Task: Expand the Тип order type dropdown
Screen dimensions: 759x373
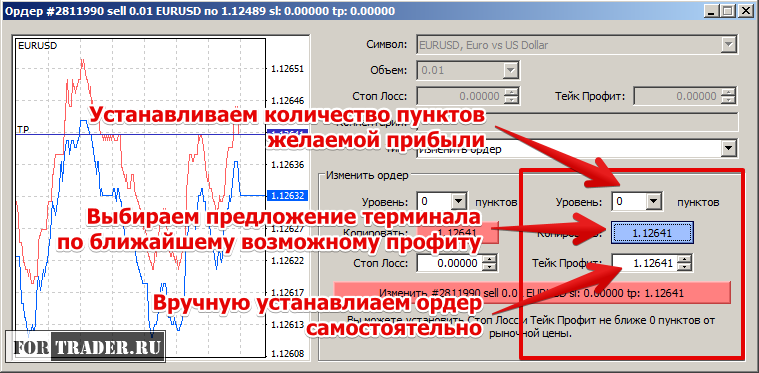Action: point(728,149)
